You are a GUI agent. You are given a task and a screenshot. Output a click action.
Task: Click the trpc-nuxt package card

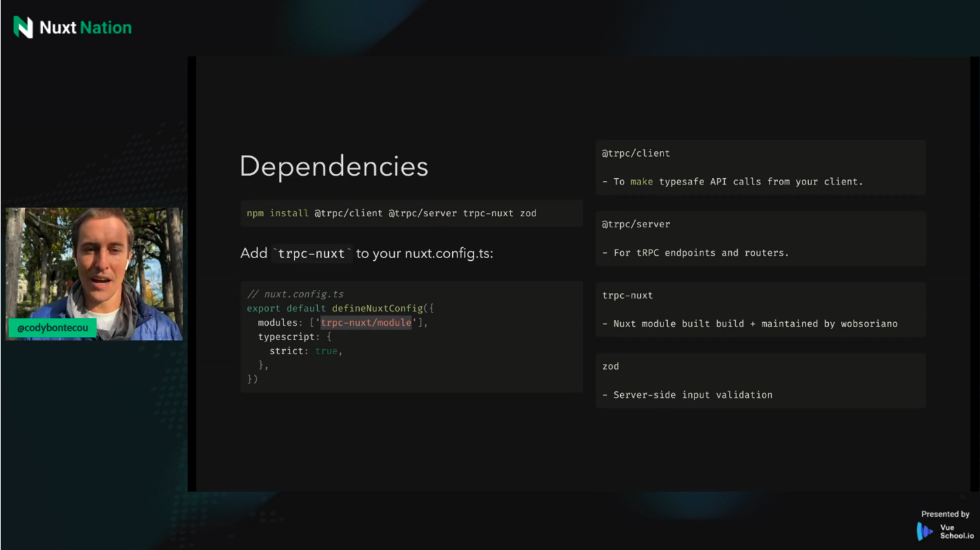point(760,309)
